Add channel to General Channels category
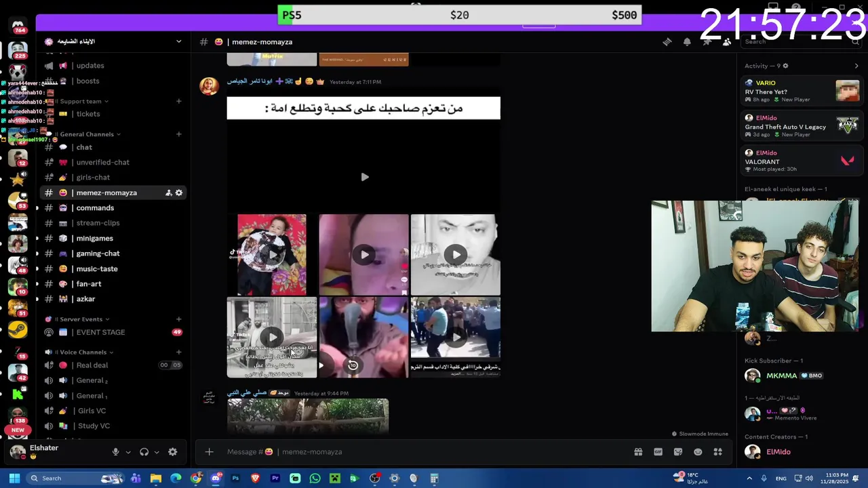868x488 pixels. pos(179,134)
